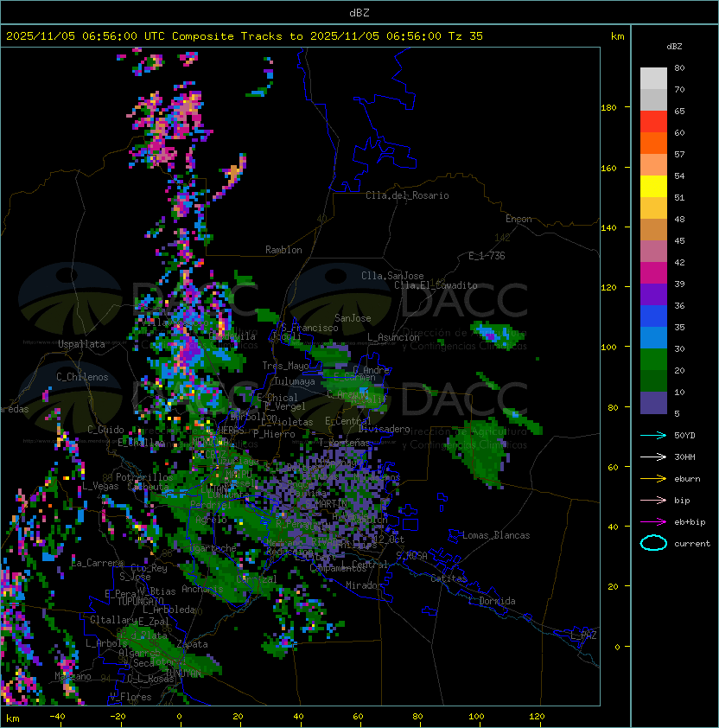
Task: Click the 'Tulumaya' map label
Action: click(x=295, y=381)
